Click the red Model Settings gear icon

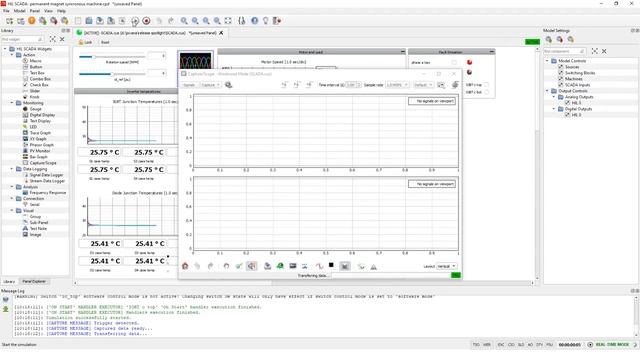(x=560, y=40)
